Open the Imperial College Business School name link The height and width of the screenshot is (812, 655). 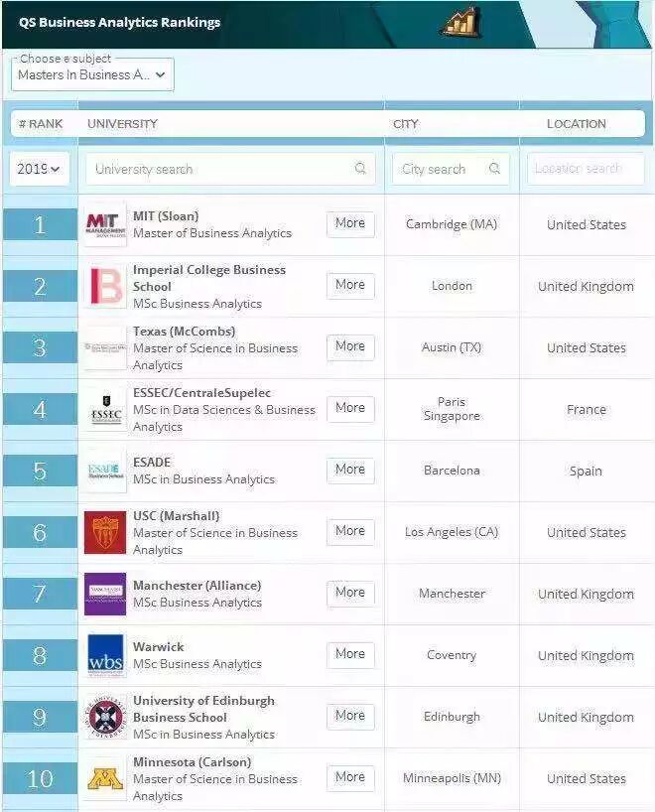(209, 278)
